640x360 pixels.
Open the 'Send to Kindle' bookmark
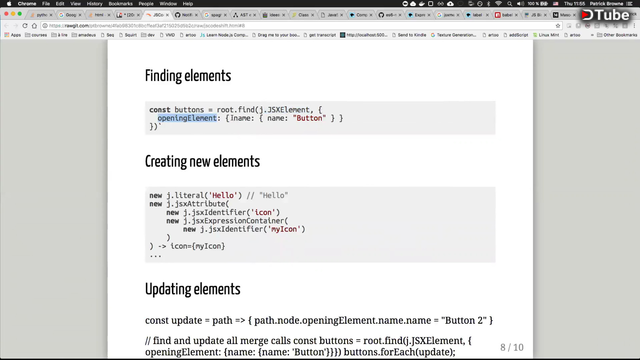(x=409, y=35)
